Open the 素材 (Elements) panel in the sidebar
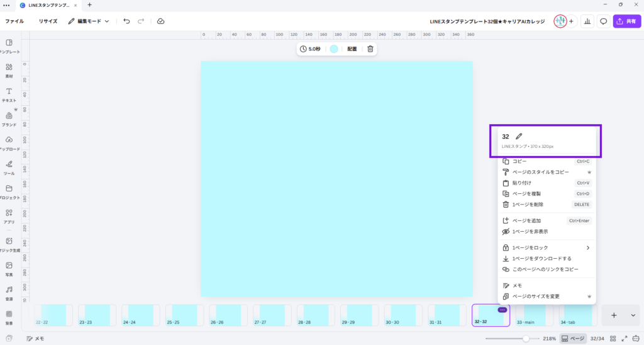Image resolution: width=644 pixels, height=345 pixels. tap(9, 71)
